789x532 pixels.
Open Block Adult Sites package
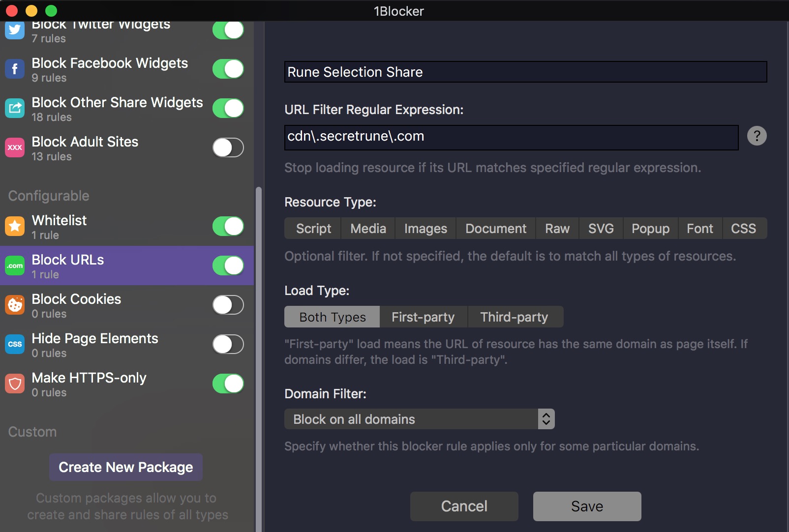point(127,148)
